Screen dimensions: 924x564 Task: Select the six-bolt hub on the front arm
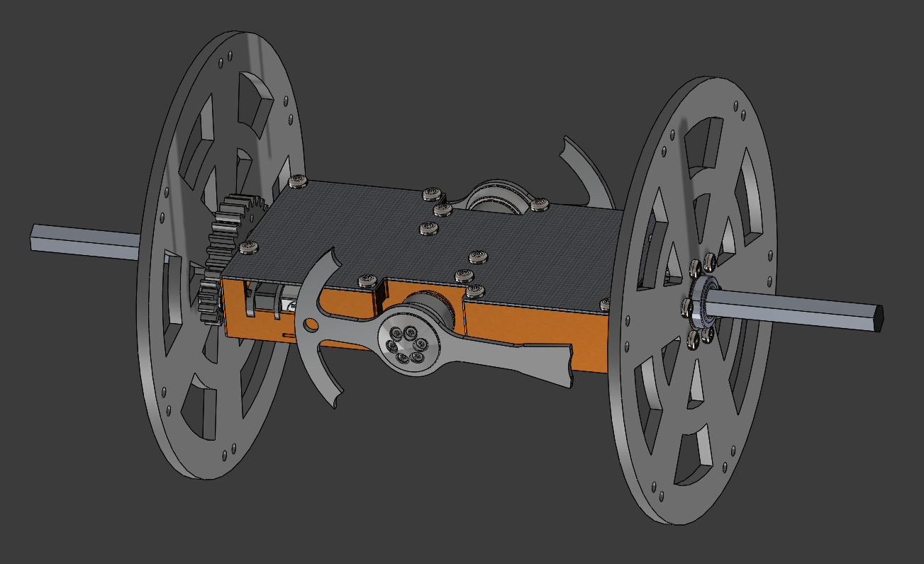[x=408, y=340]
